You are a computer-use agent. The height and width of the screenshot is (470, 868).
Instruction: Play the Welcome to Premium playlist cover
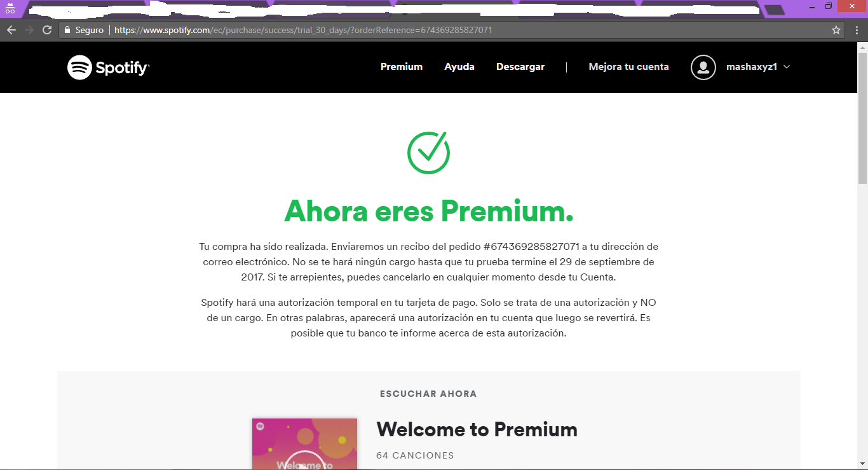point(304,444)
